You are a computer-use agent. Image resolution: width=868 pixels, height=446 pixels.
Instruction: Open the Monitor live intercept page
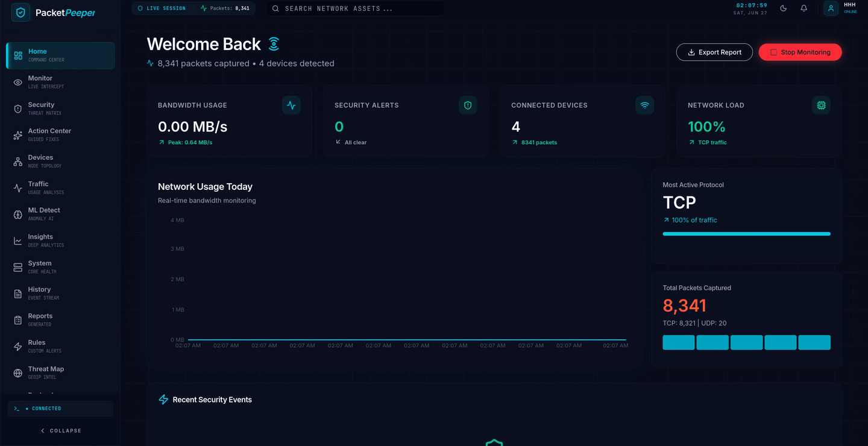click(60, 82)
